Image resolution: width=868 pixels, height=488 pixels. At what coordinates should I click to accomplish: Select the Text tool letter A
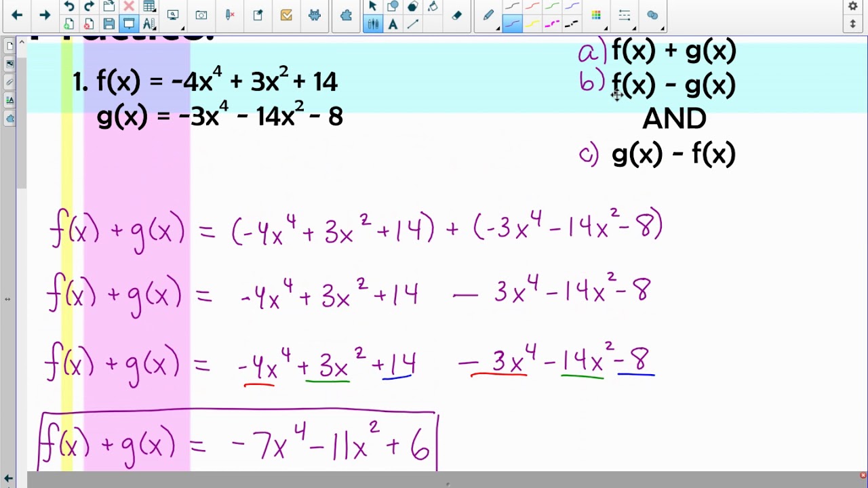pyautogui.click(x=393, y=24)
